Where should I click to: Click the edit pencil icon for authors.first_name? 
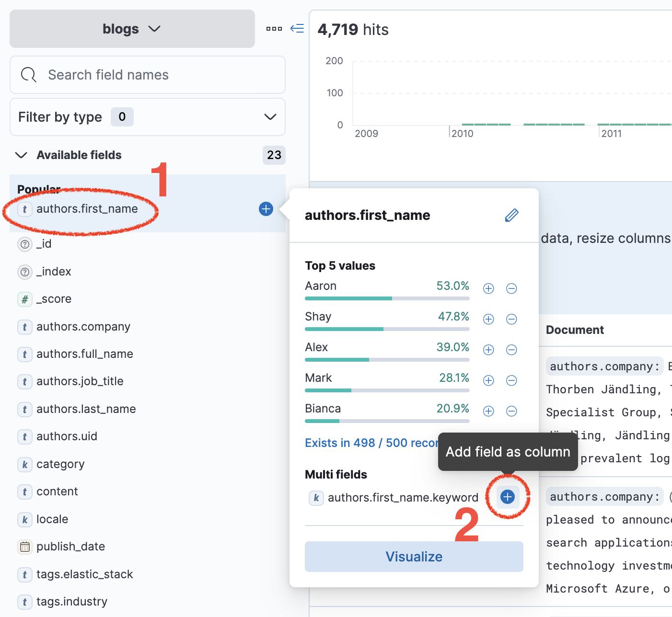point(512,216)
